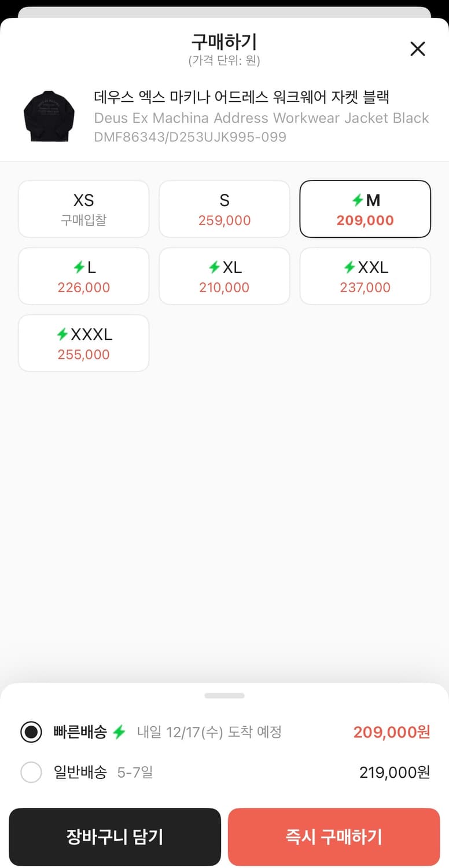Viewport: 449px width, 868px height.
Task: Tap the green lightning icon beside 빠른배송
Action: 119,732
